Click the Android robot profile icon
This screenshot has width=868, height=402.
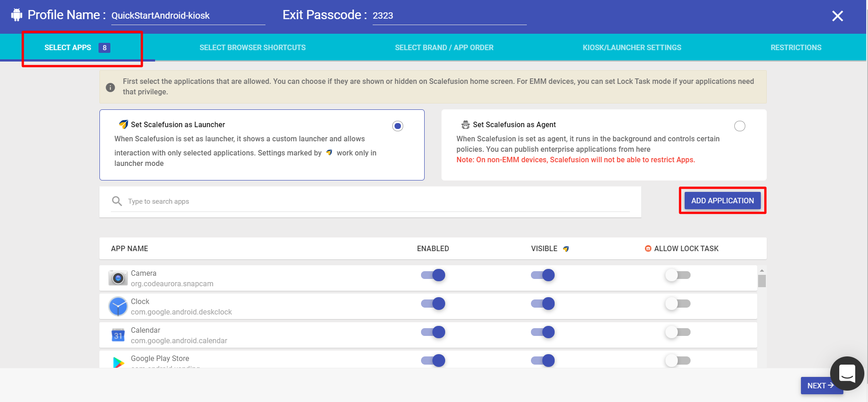[17, 15]
